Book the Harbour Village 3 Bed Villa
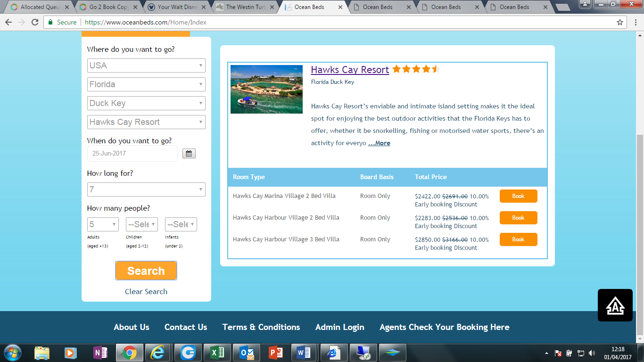Viewport: 644px width, 362px height. [x=519, y=239]
